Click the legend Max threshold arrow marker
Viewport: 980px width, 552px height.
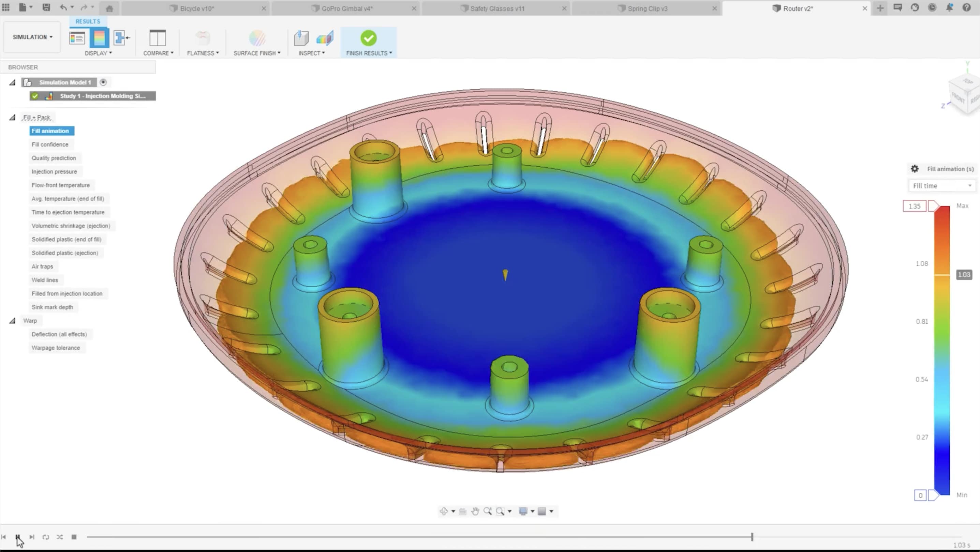[x=934, y=206]
